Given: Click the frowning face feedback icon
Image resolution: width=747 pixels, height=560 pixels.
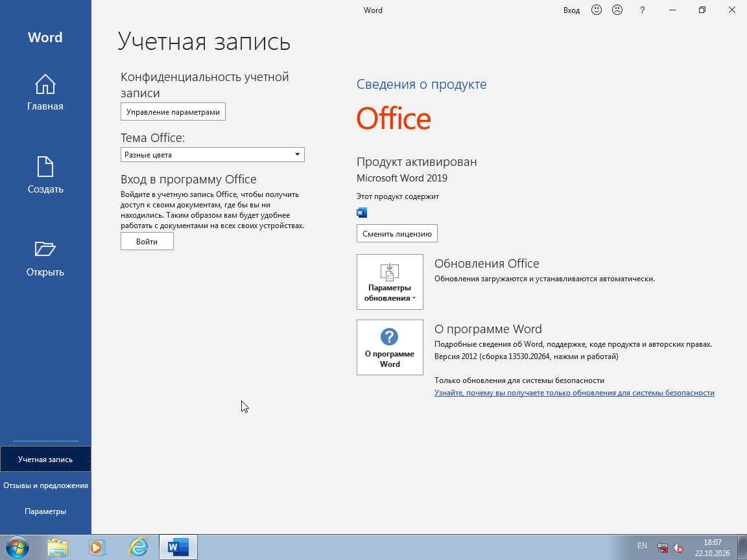Looking at the screenshot, I should tap(617, 10).
